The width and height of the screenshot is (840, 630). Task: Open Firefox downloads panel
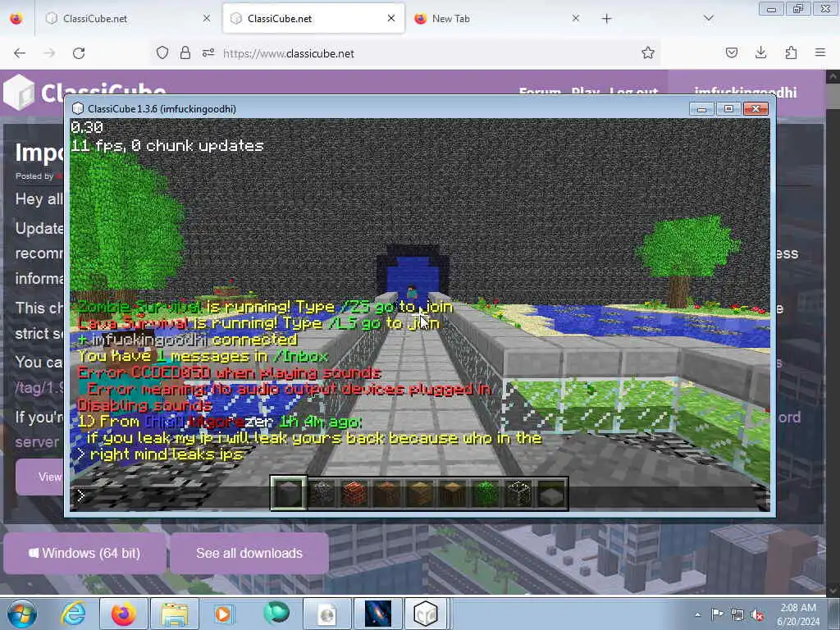(x=760, y=52)
